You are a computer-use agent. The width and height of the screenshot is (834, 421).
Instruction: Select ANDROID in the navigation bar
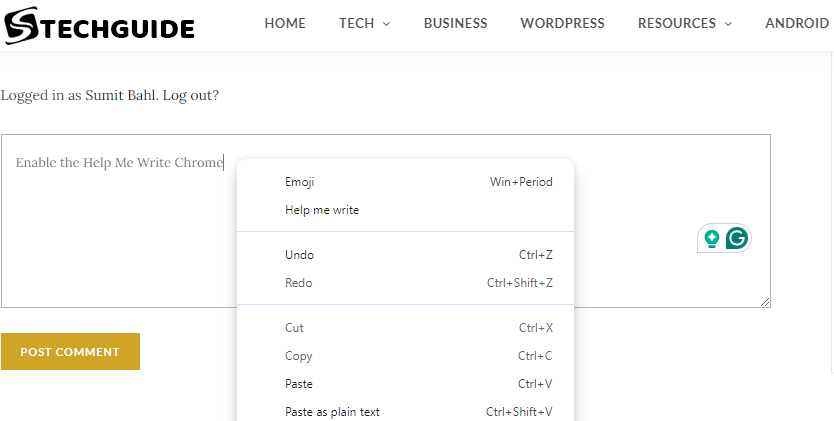point(796,23)
